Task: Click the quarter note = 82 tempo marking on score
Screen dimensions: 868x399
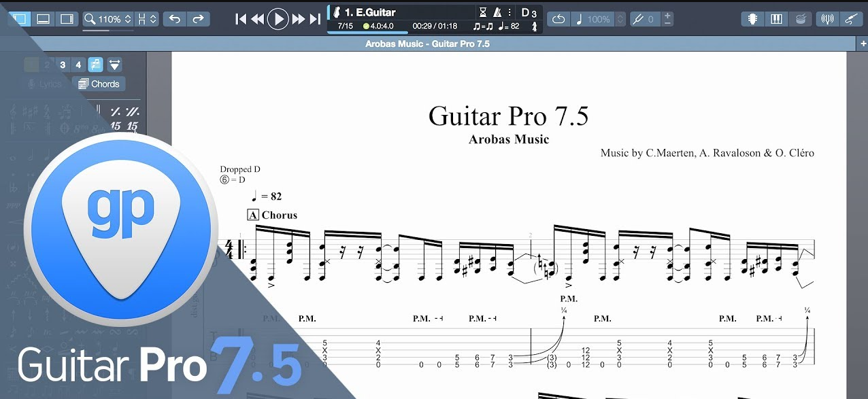Action: (267, 196)
